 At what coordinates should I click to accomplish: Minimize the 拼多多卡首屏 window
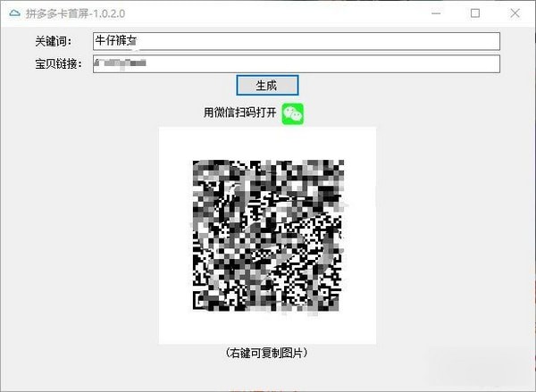coord(436,13)
